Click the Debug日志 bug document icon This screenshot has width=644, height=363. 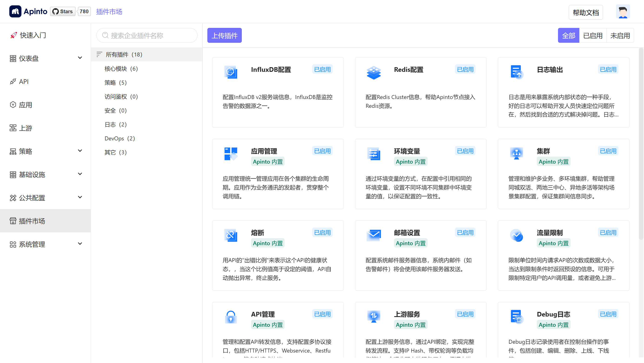pos(517,317)
